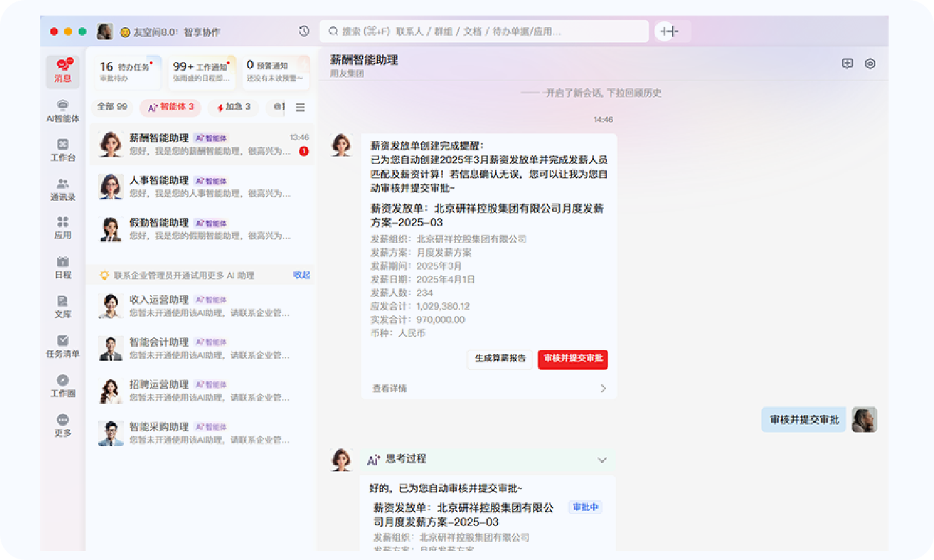Click the red 审核并提交审批 button

point(573,358)
